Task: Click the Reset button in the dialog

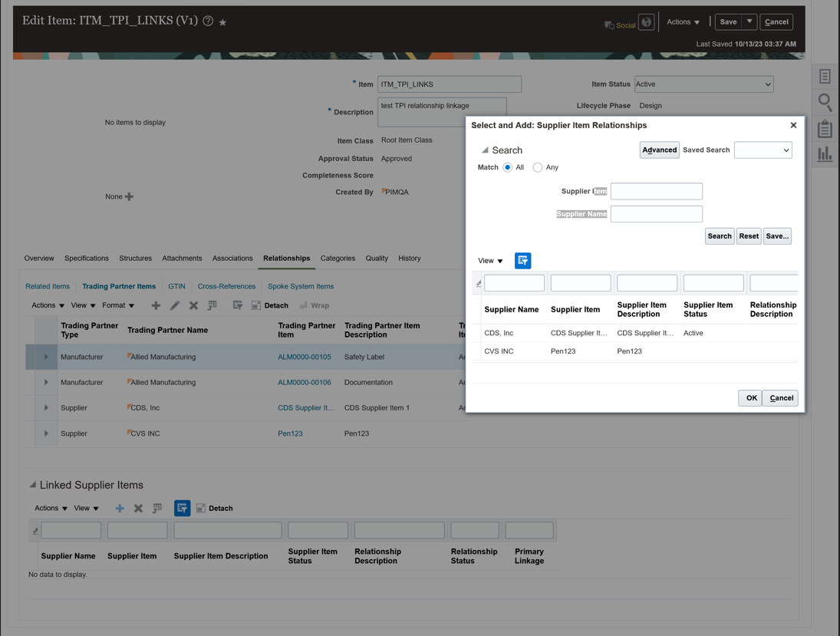Action: point(749,236)
